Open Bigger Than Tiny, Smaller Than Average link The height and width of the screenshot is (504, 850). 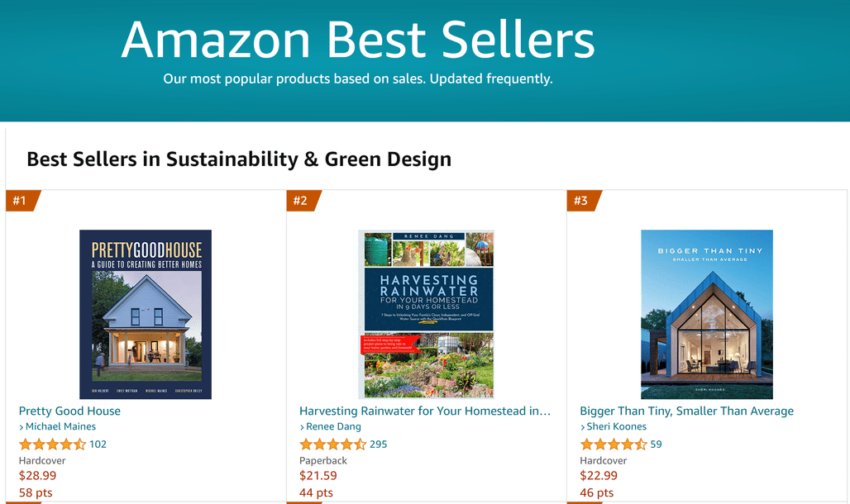point(686,411)
